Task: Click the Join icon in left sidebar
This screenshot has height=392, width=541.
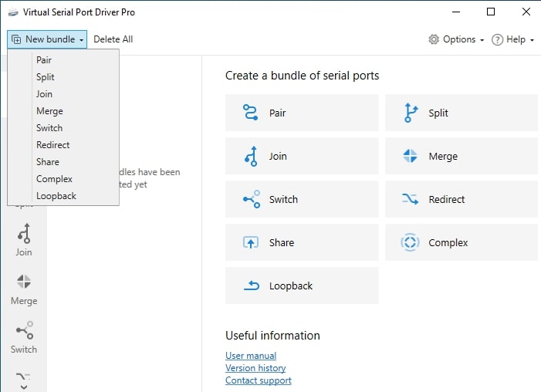Action: tap(24, 233)
